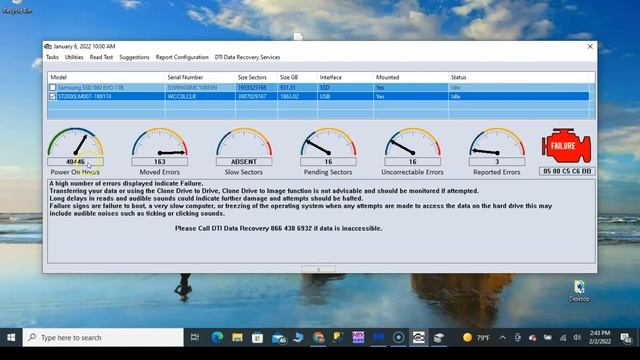Open Microsoft Store from the taskbar
This screenshot has height=360, width=640.
(x=257, y=338)
